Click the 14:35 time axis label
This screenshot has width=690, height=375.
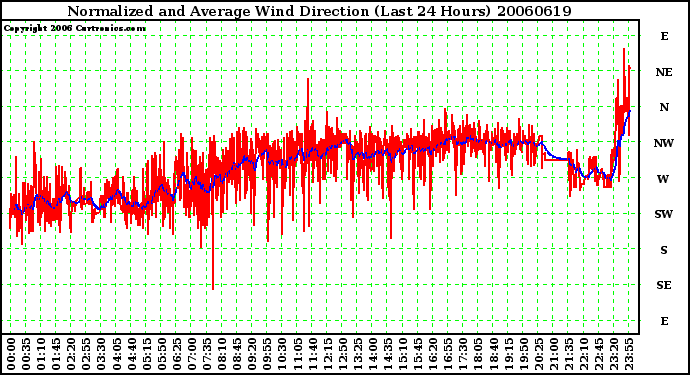point(388,354)
